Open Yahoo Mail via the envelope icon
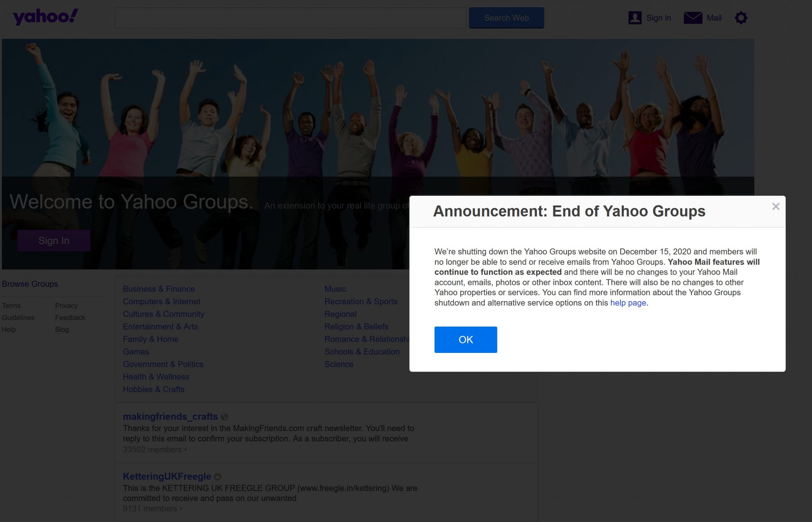The height and width of the screenshot is (522, 812). (693, 18)
